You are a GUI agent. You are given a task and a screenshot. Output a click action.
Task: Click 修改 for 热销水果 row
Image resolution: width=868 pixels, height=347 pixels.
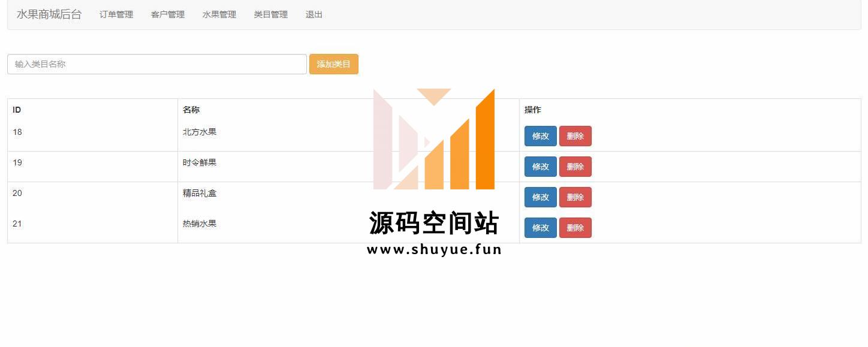coord(541,228)
